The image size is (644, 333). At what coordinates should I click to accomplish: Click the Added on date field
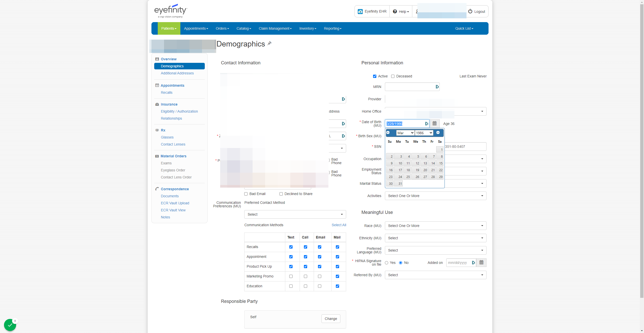461,263
